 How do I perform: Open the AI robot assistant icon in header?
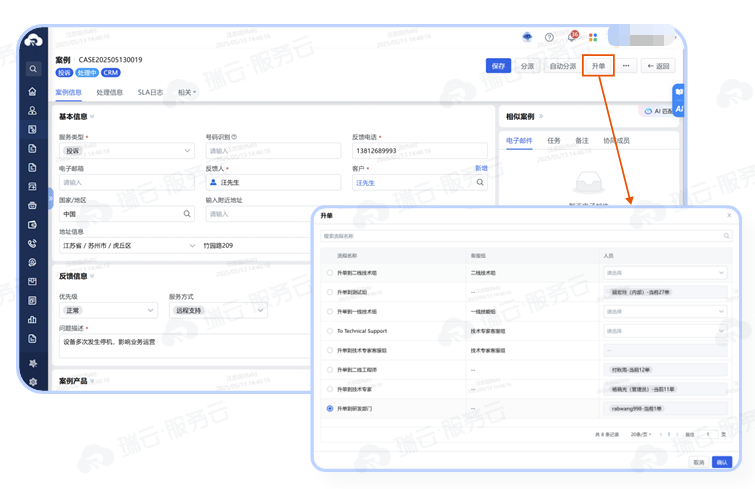click(x=527, y=37)
